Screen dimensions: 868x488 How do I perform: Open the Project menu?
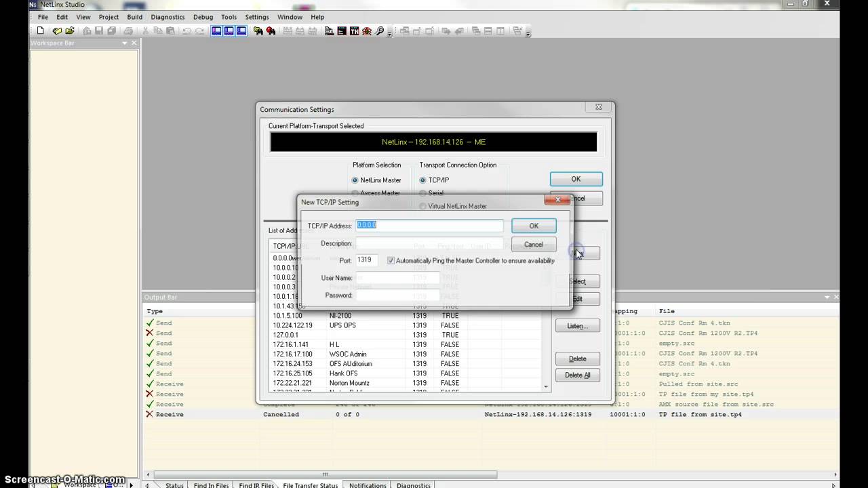tap(108, 17)
